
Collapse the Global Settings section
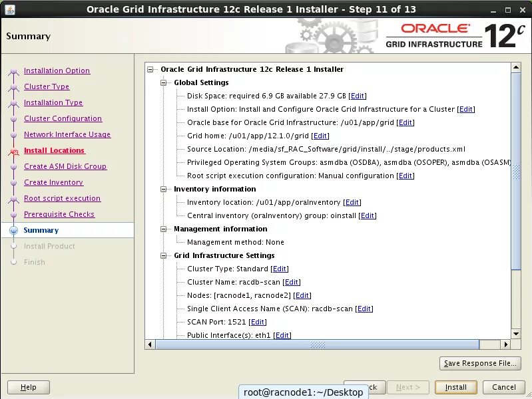point(164,82)
